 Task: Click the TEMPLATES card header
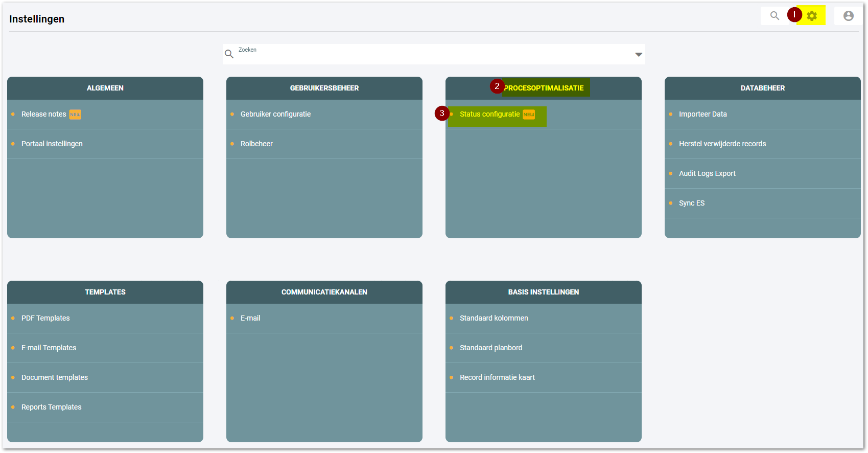[105, 292]
